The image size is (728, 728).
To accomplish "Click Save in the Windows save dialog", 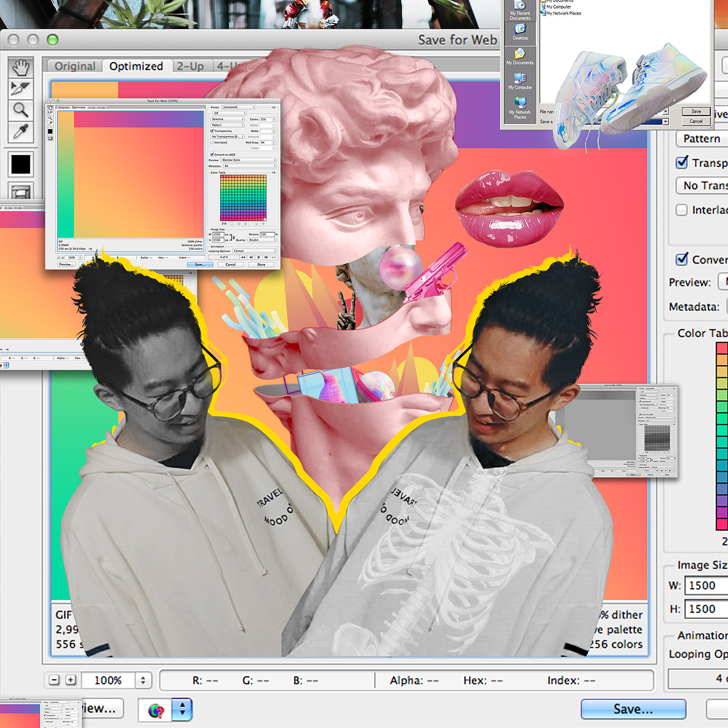I will (696, 111).
